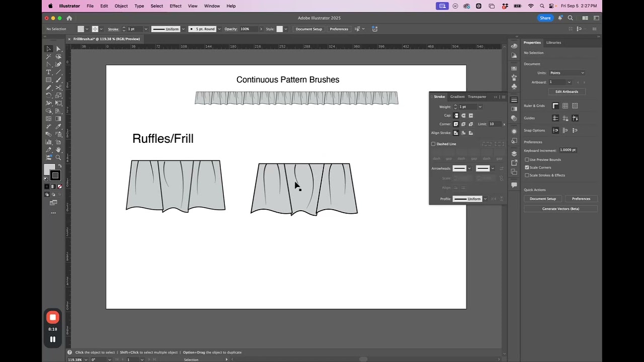Select the Scale tool
The width and height of the screenshot is (644, 362).
(x=58, y=96)
